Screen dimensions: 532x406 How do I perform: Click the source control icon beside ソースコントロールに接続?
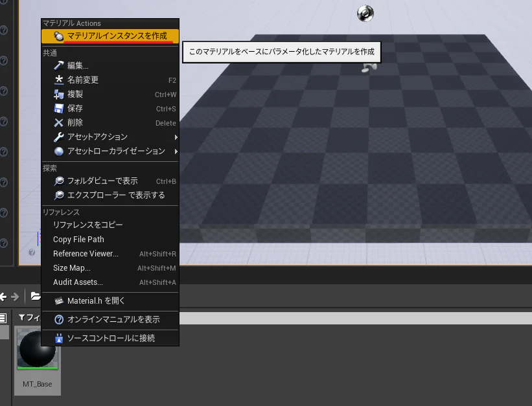[60, 338]
